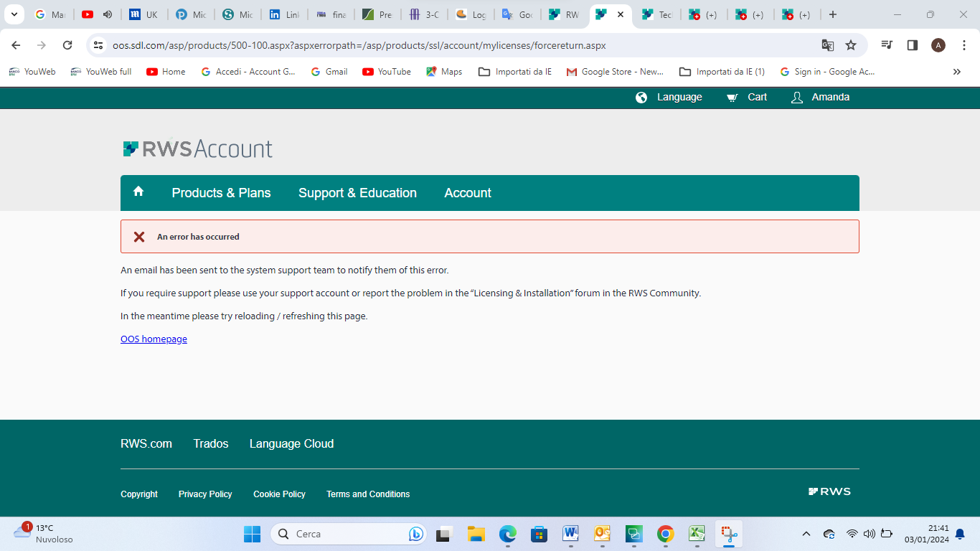Image resolution: width=980 pixels, height=551 pixels.
Task: Click the browser Forward arrow
Action: (42, 45)
